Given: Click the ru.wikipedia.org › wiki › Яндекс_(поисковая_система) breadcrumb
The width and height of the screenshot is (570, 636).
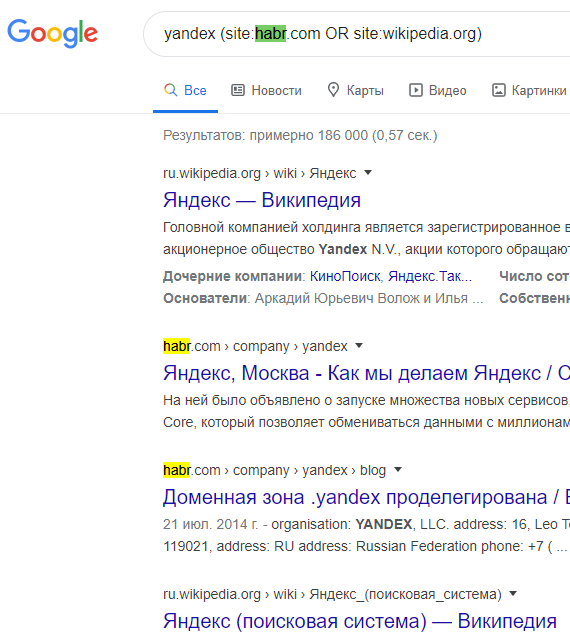Looking at the screenshot, I should (x=332, y=594).
